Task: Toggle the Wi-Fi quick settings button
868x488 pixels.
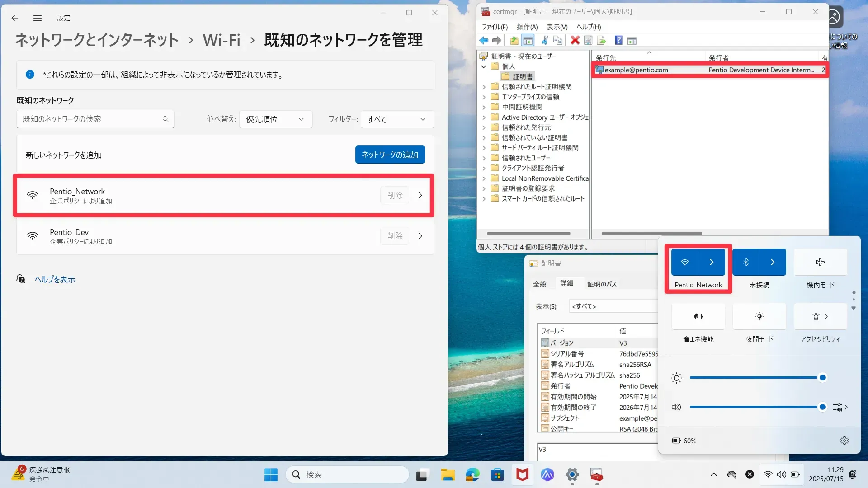Action: (685, 262)
